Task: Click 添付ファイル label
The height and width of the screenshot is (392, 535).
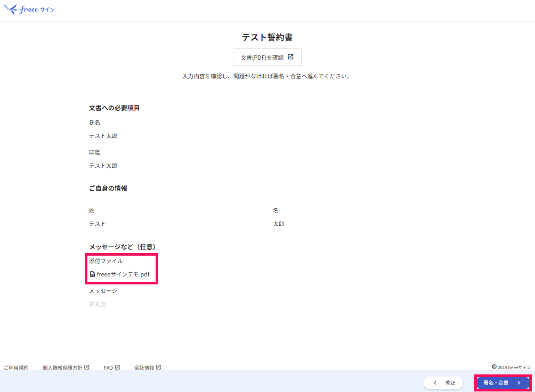Action: (x=106, y=261)
